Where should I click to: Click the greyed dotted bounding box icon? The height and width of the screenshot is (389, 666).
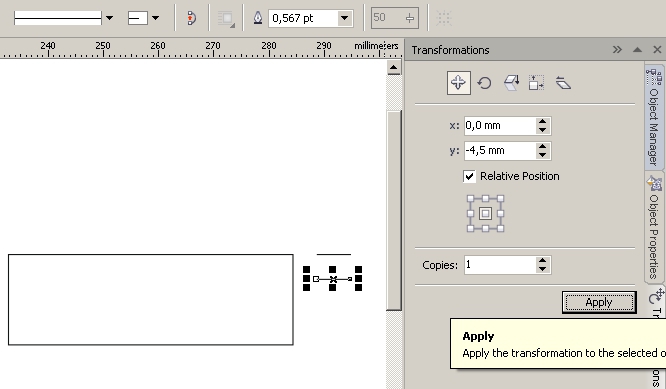(443, 18)
